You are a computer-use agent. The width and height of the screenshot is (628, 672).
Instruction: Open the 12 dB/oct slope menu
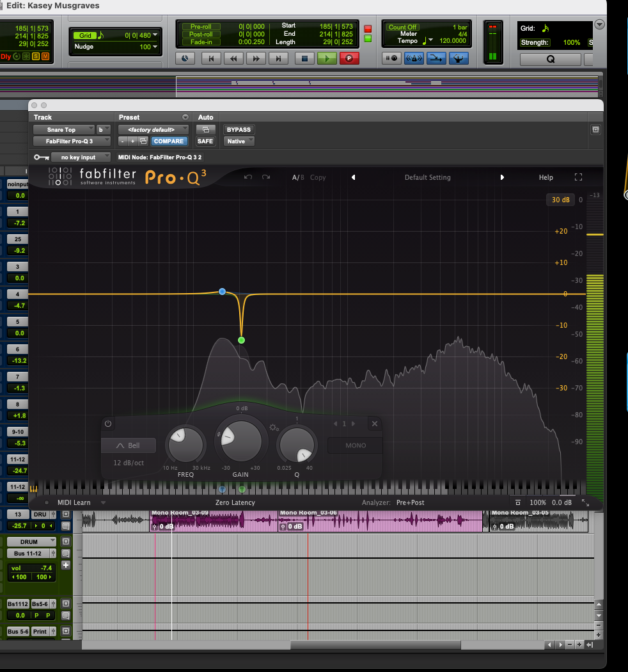tap(129, 463)
